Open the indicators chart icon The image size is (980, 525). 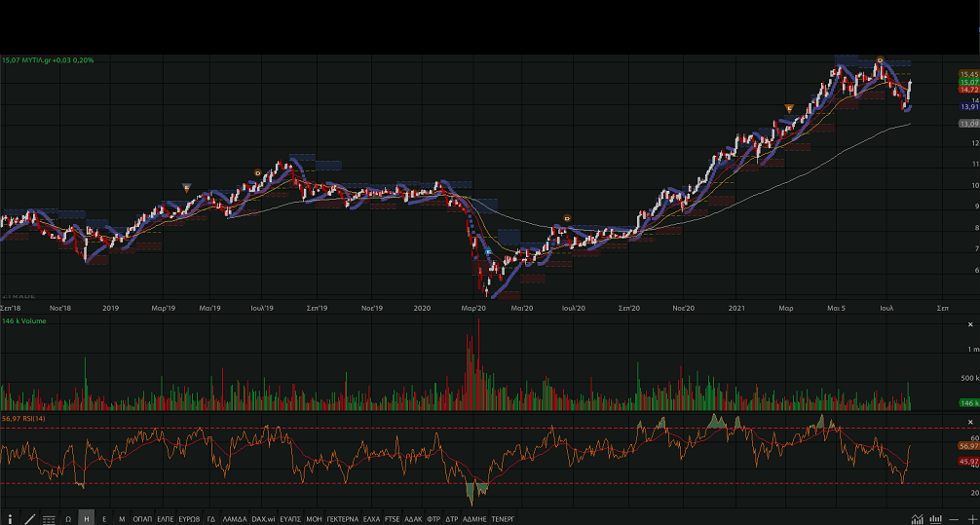click(x=918, y=519)
